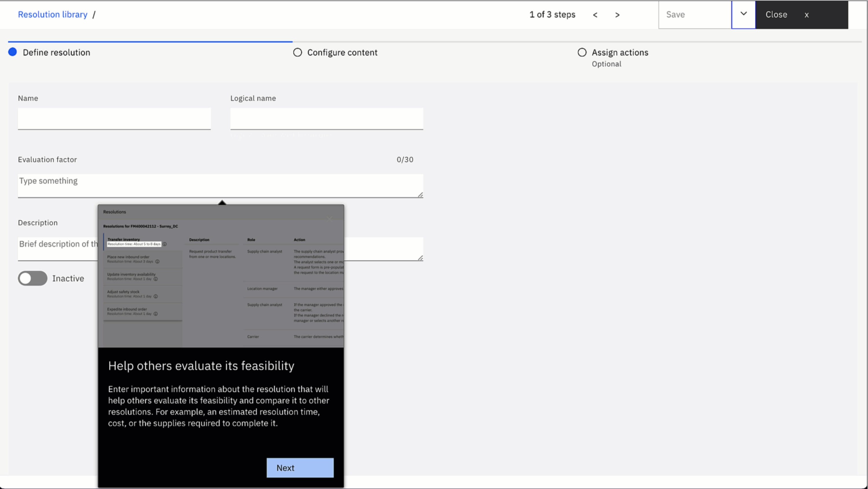This screenshot has height=489, width=868.
Task: Click the previous step arrow
Action: click(595, 15)
